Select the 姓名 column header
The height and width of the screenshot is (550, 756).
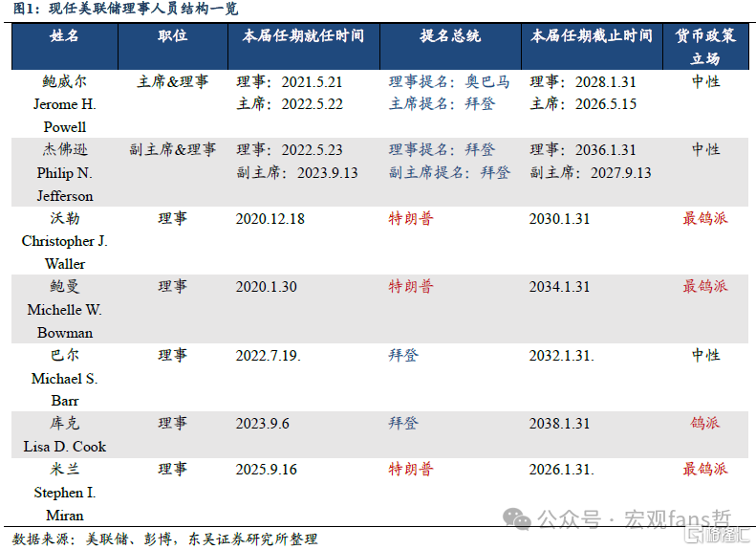pos(64,36)
